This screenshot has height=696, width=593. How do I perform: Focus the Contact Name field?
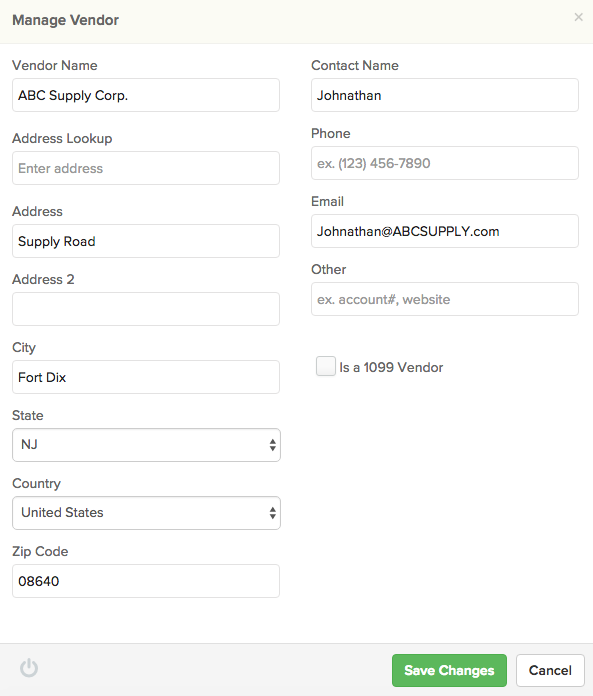pyautogui.click(x=445, y=95)
